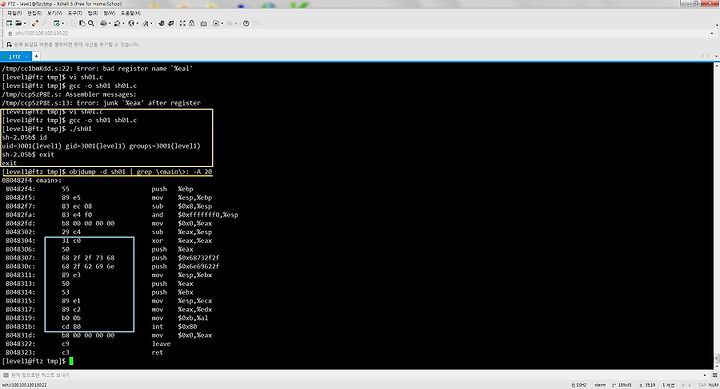Open the Help question mark icon
This screenshot has height=389, width=720.
[x=246, y=23]
